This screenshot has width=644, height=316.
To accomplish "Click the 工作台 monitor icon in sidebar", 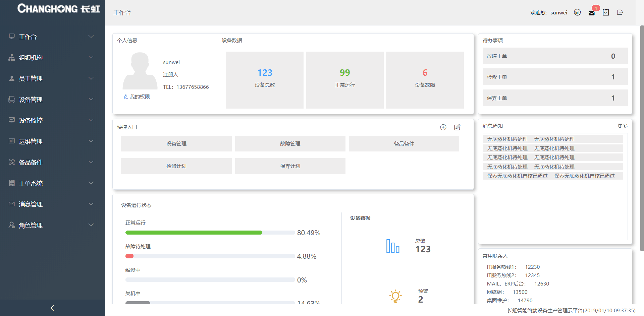I will [x=12, y=37].
